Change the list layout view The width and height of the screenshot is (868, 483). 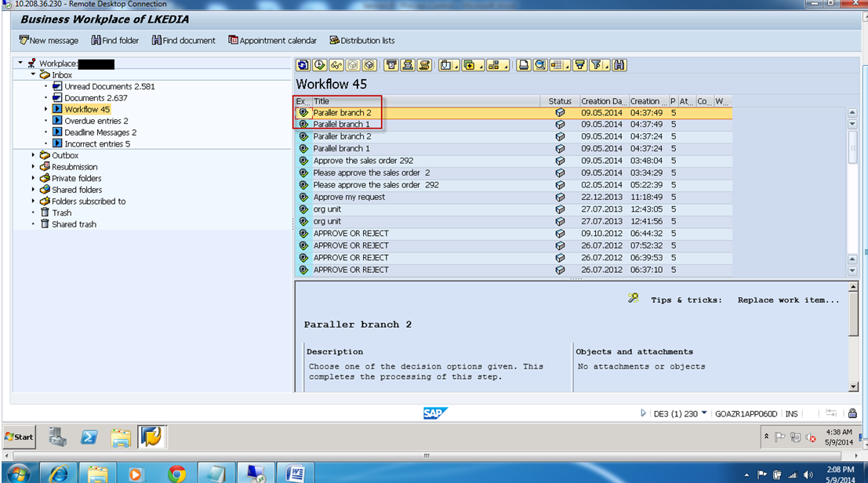point(556,65)
